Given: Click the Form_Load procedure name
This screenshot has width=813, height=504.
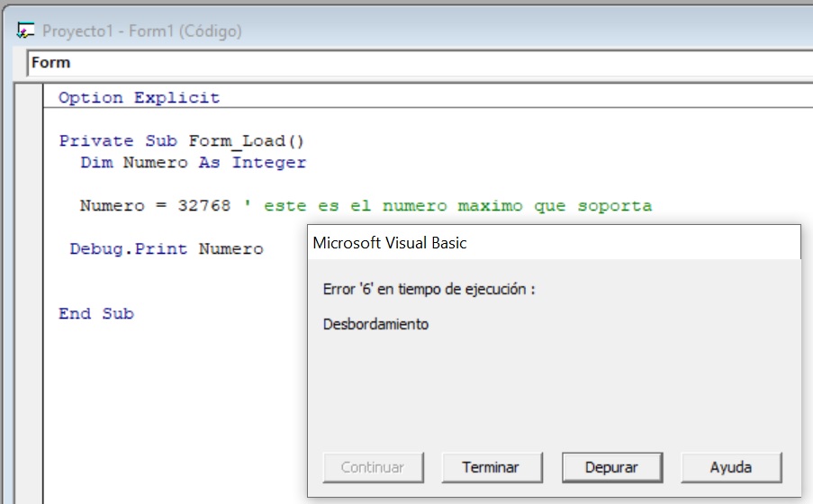Looking at the screenshot, I should pos(246,141).
